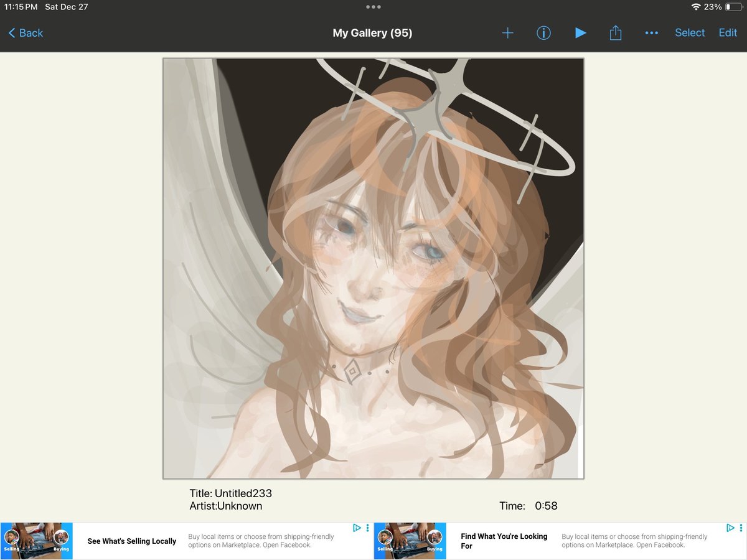747x560 pixels.
Task: Click the right ad's marketplace thumbnail
Action: (x=410, y=541)
